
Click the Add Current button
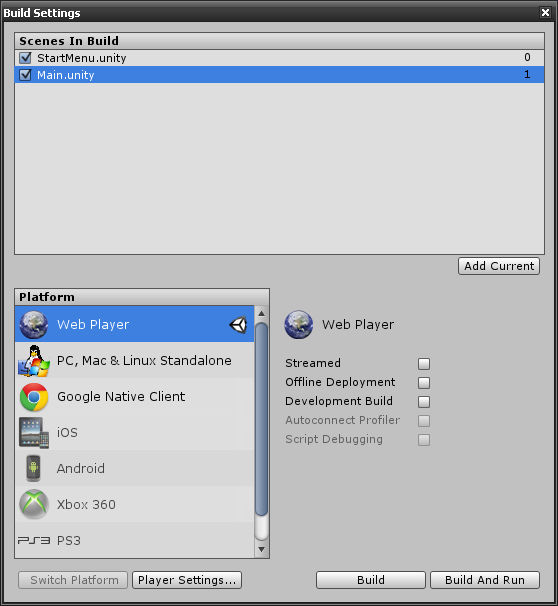tap(499, 266)
